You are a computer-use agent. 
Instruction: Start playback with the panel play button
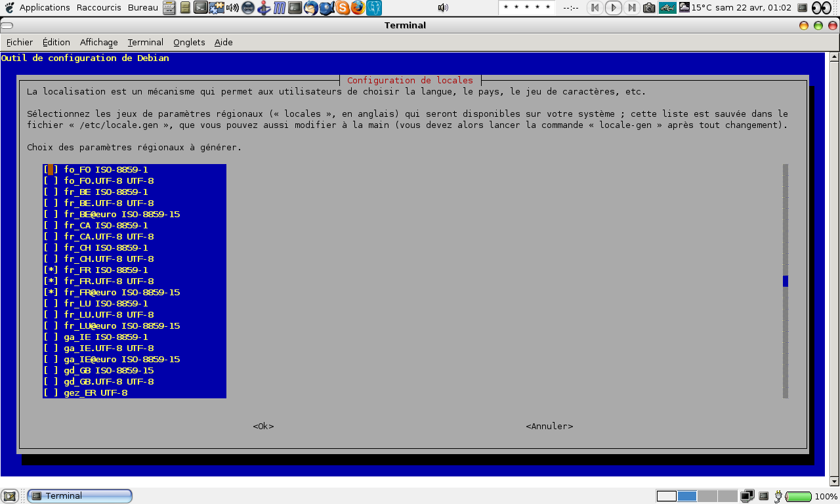[613, 8]
